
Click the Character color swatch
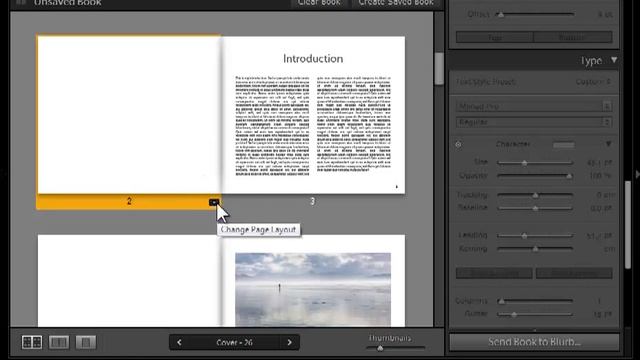click(564, 144)
